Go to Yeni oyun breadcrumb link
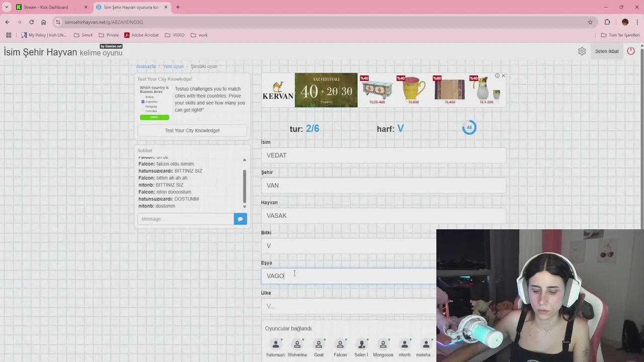The image size is (644, 362). click(173, 66)
